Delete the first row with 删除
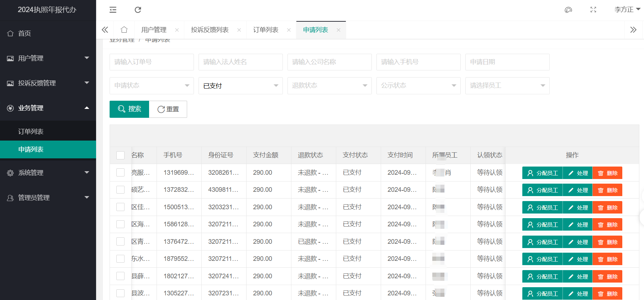Screen dimensions: 644x300 [607, 173]
